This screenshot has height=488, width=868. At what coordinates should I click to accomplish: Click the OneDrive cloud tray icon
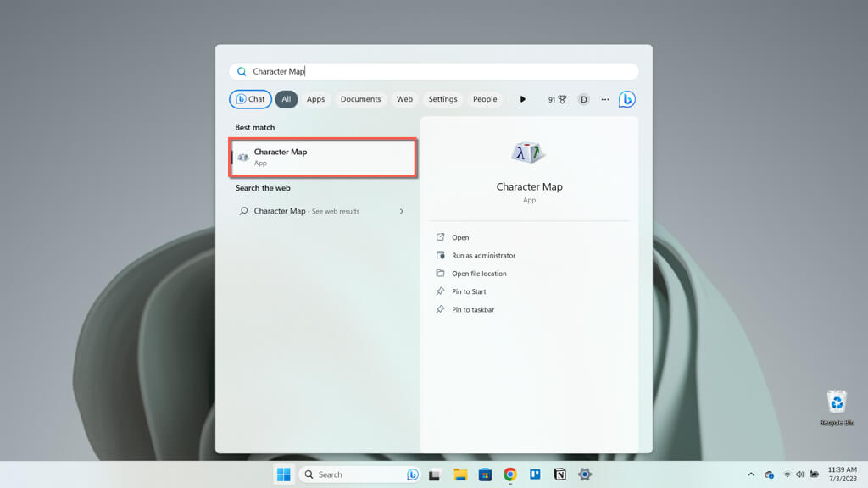click(x=769, y=474)
